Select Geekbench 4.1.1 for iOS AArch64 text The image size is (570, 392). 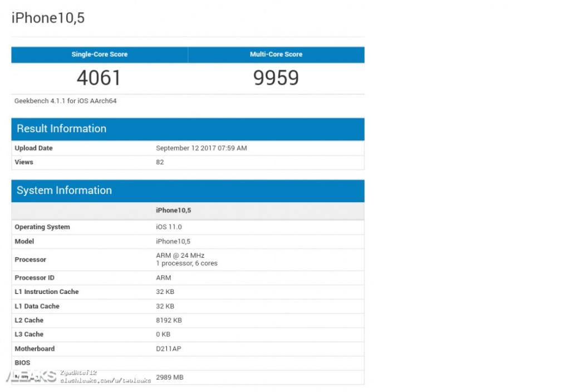[x=66, y=101]
